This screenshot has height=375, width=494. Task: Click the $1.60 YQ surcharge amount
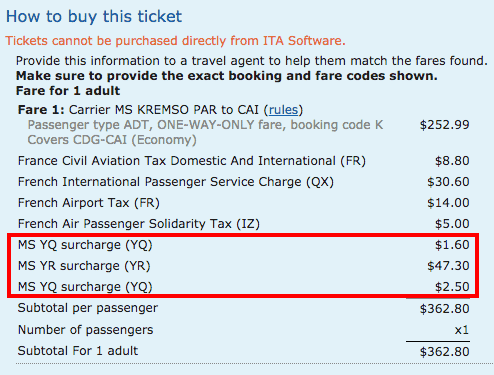pos(452,245)
